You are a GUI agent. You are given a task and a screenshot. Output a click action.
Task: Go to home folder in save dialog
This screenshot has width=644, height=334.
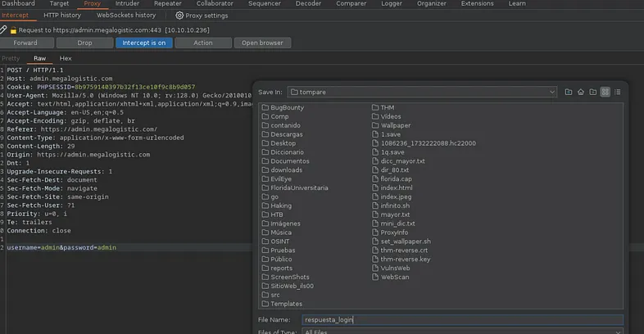tap(581, 92)
